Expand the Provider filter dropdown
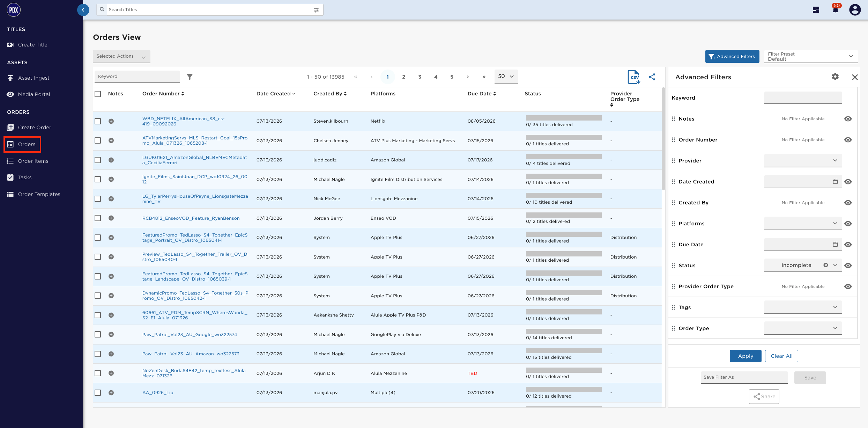 point(803,160)
